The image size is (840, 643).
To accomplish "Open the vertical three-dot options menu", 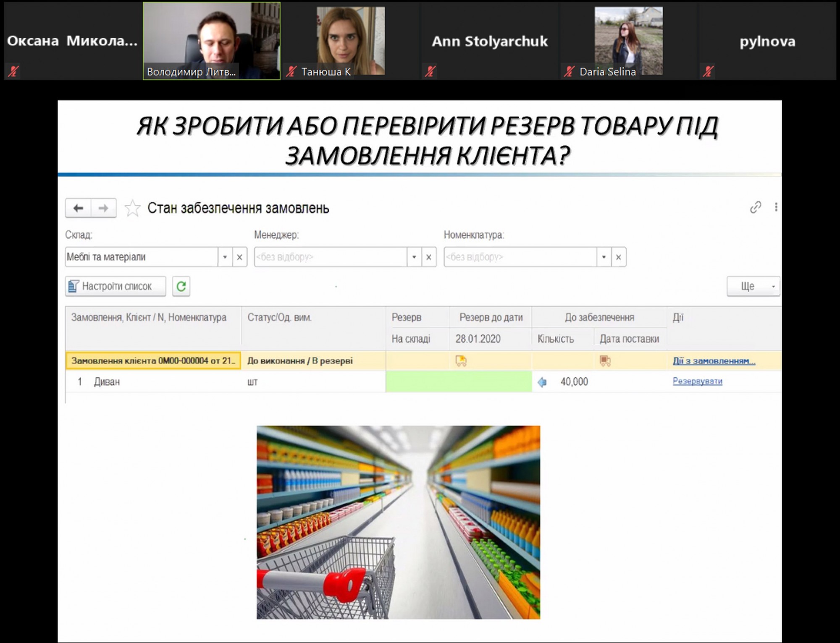I will coord(776,207).
